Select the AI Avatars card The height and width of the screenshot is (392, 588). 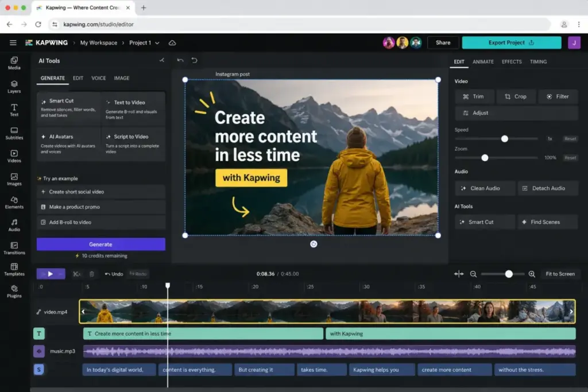[x=68, y=144]
